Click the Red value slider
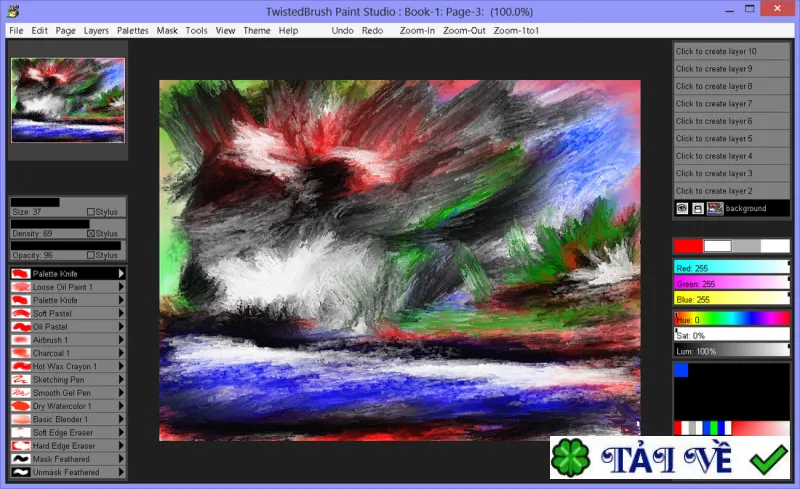 (732, 267)
